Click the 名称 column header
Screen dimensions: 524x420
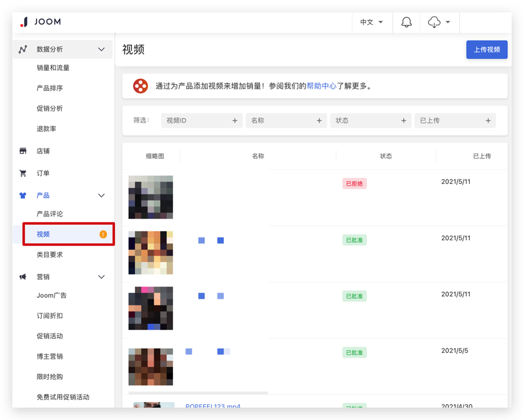coord(258,156)
